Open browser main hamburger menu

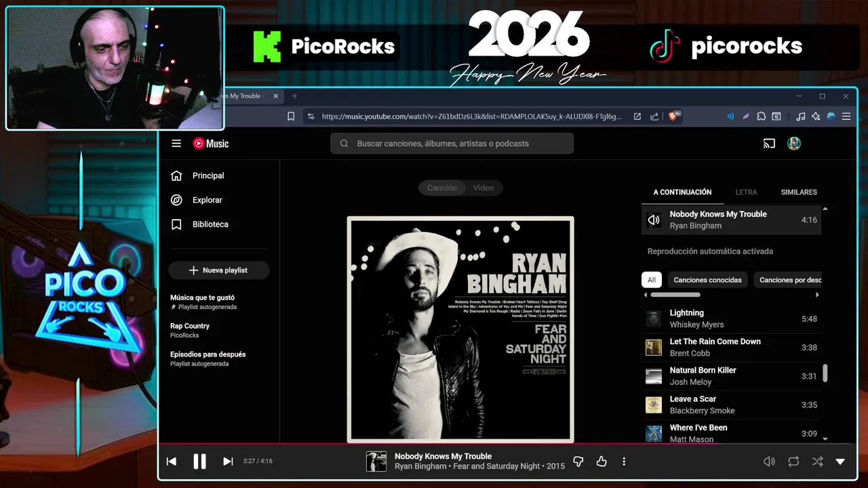tap(846, 117)
